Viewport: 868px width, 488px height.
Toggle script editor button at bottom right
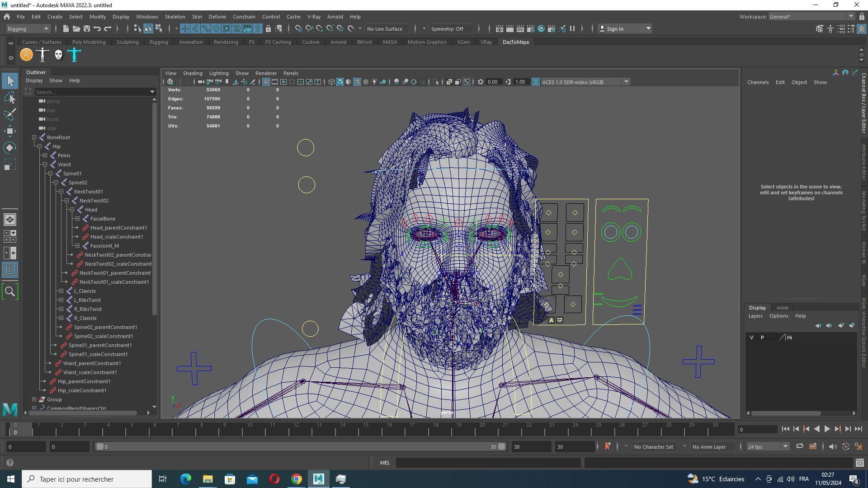point(859,463)
